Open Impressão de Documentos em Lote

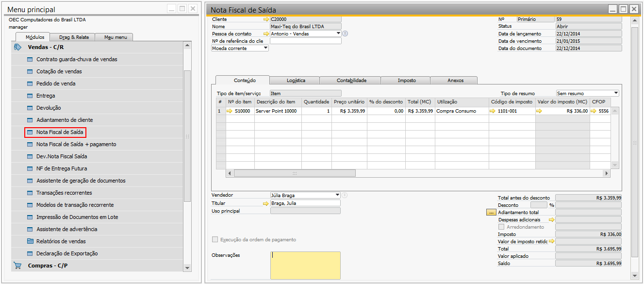pos(77,217)
